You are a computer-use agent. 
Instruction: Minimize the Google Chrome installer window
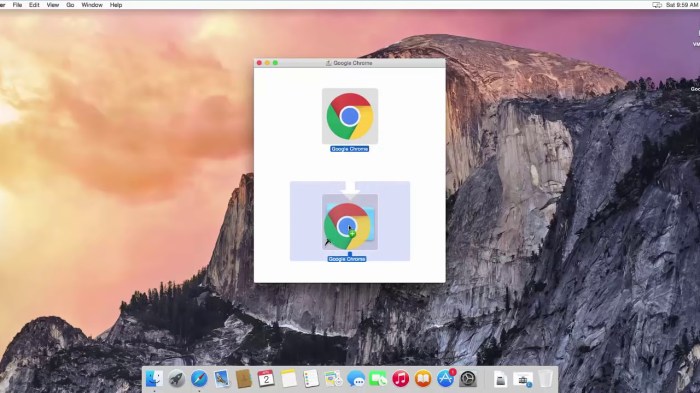pyautogui.click(x=267, y=63)
